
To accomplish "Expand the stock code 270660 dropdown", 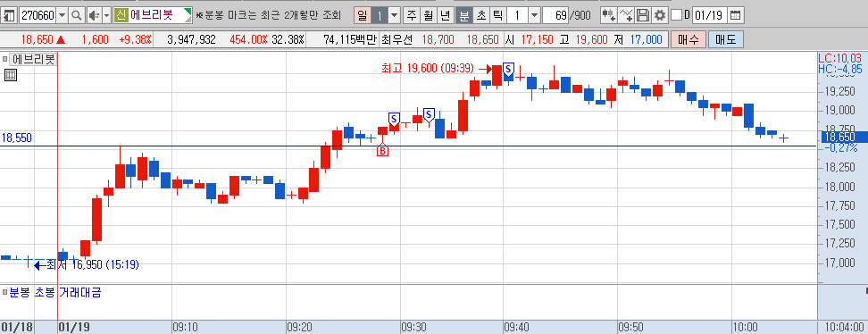I will (x=62, y=15).
